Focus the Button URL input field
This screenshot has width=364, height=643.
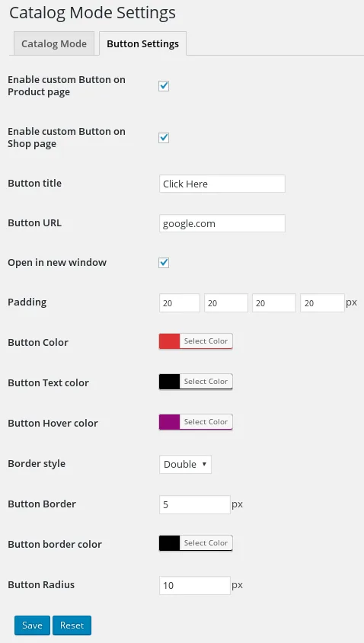click(x=222, y=223)
